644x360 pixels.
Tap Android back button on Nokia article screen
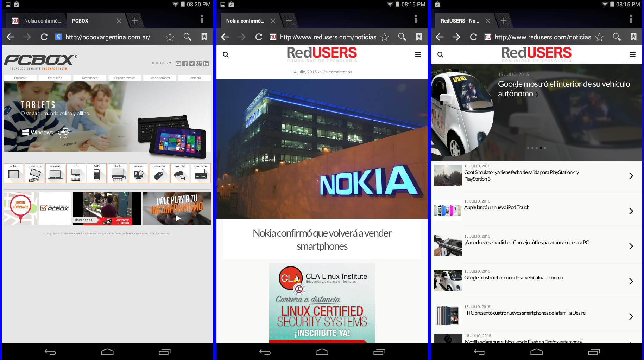tap(265, 352)
